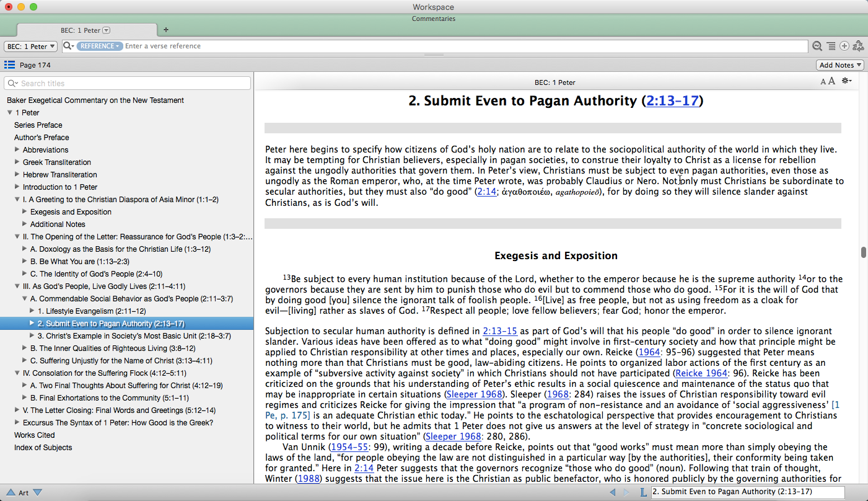Open the Add Notes dropdown
Image resolution: width=868 pixels, height=501 pixels.
[x=840, y=65]
